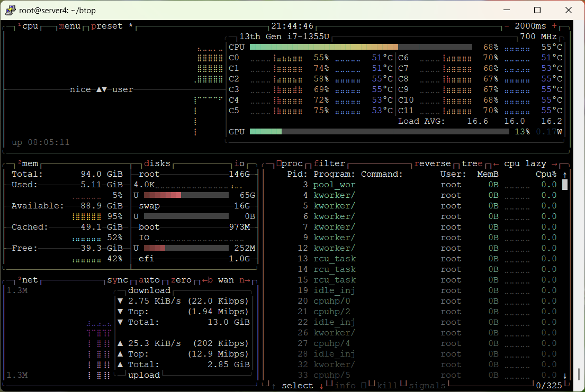Open the btop menu

(x=70, y=26)
